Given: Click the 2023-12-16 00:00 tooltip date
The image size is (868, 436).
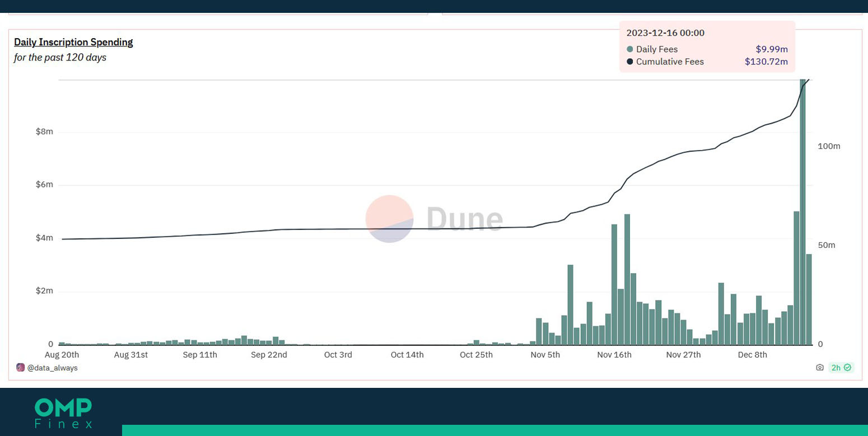Looking at the screenshot, I should click(665, 33).
